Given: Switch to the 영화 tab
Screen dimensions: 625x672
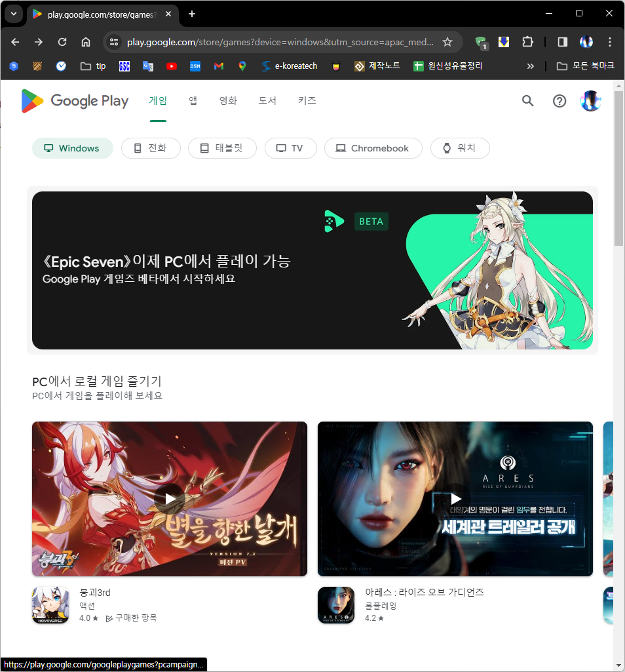Looking at the screenshot, I should coord(228,100).
